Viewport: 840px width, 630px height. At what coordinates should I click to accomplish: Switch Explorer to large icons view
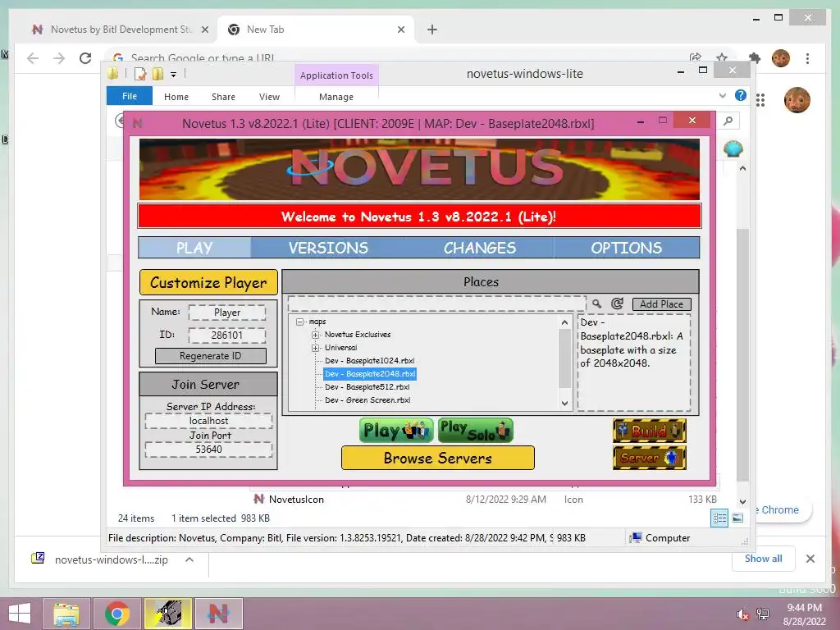pyautogui.click(x=737, y=518)
